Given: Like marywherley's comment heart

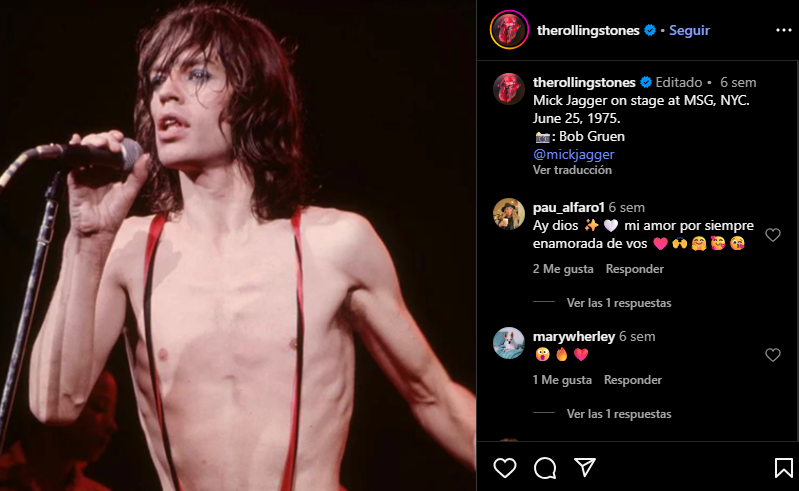Looking at the screenshot, I should coord(772,355).
